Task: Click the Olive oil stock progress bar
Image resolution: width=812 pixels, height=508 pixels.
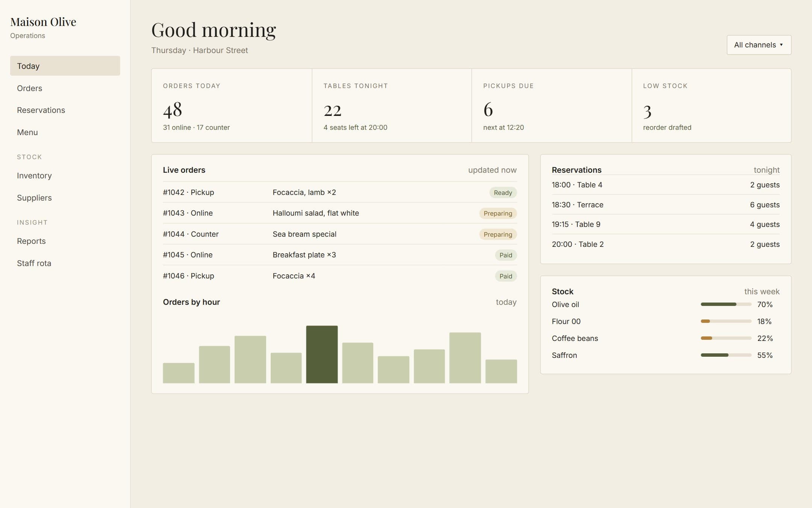Action: tap(726, 304)
